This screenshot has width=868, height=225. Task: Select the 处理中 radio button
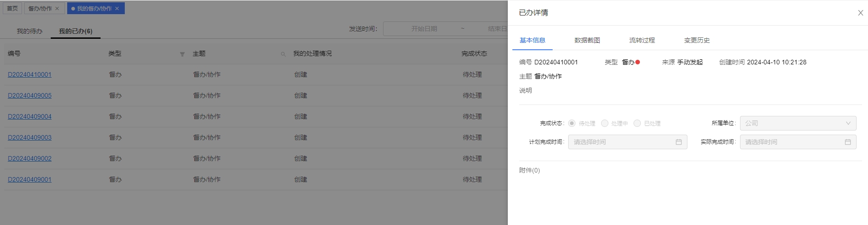(x=605, y=123)
